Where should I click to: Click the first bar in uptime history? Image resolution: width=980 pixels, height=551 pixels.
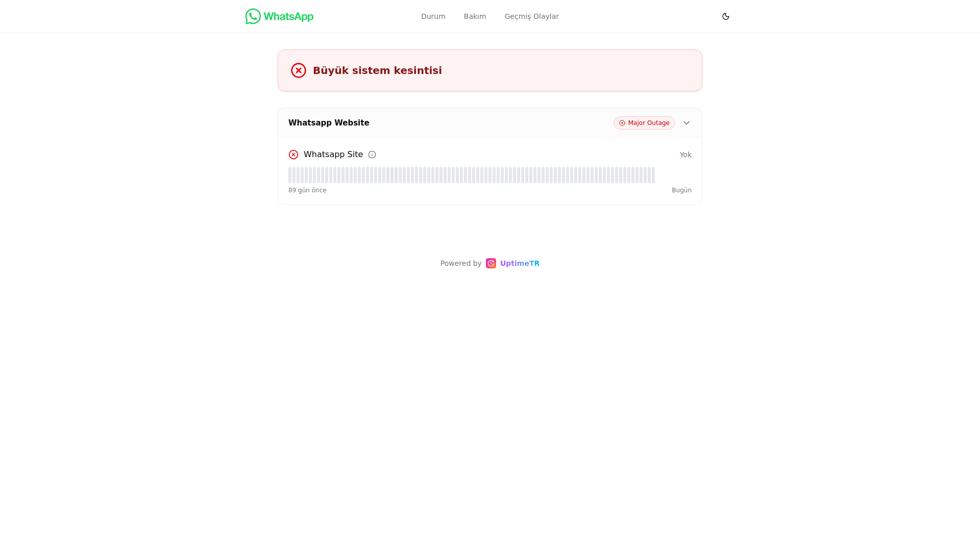point(290,175)
